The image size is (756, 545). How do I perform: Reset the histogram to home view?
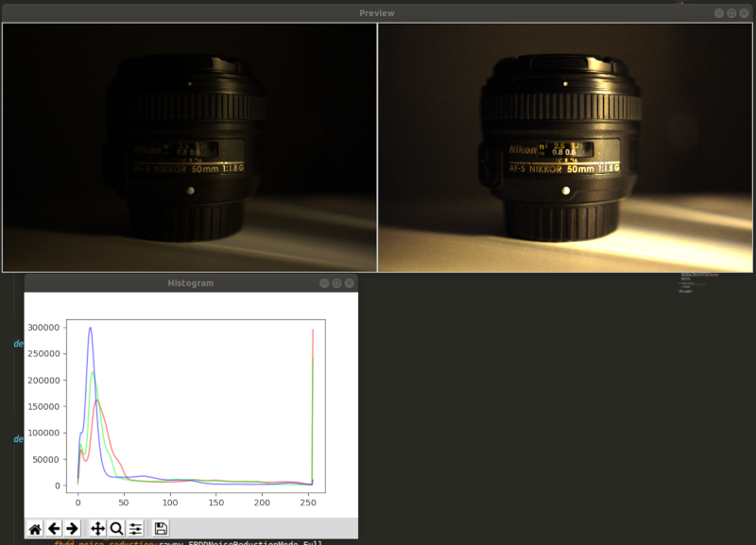click(35, 529)
